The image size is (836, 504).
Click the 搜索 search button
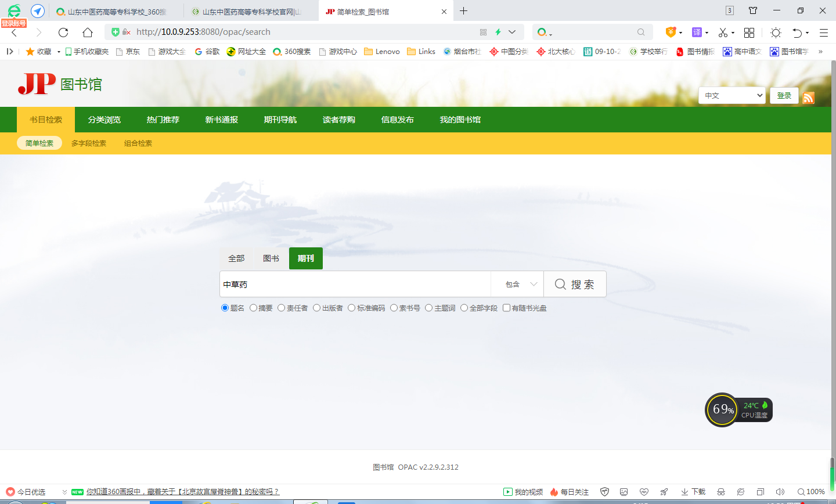(x=575, y=285)
